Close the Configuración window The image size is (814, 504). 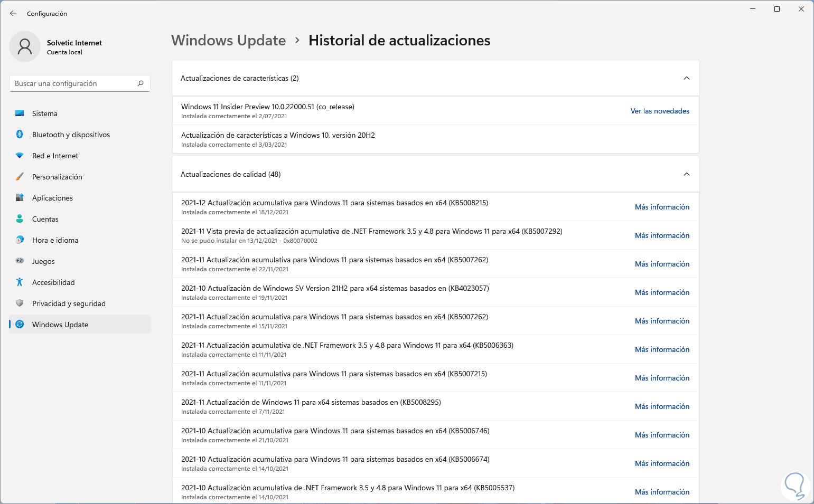[x=801, y=9]
